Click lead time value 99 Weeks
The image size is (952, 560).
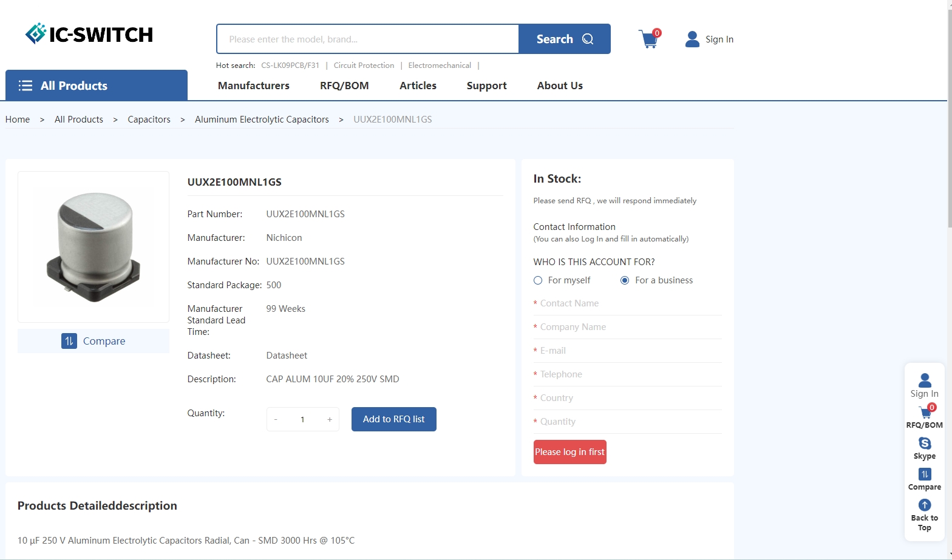(x=286, y=309)
